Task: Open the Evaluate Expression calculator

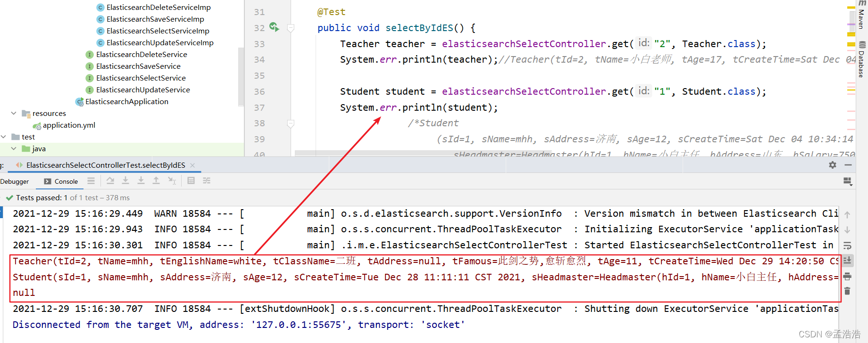Action: (191, 181)
